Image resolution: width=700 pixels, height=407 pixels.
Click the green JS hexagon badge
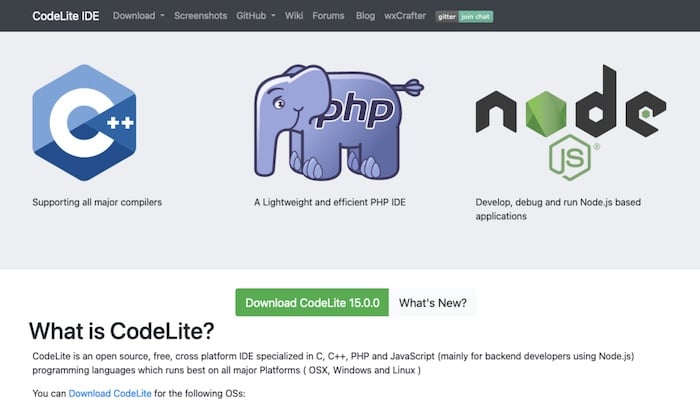[x=571, y=158]
